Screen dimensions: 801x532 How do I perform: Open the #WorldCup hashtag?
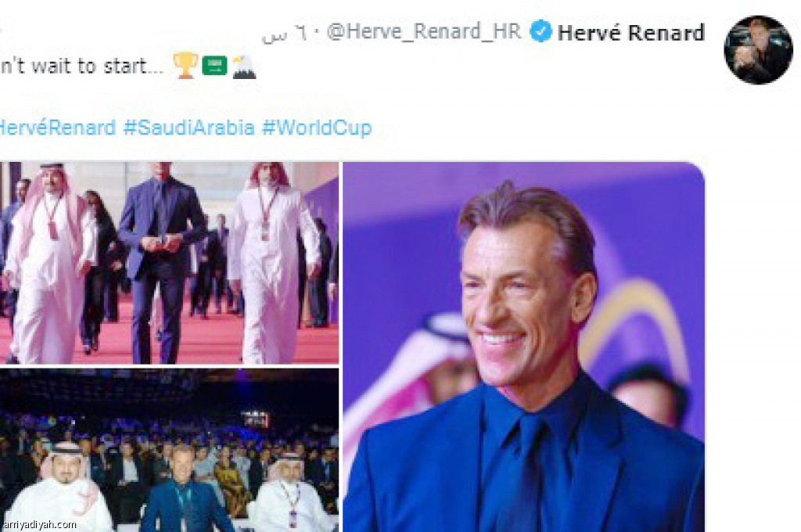[x=317, y=128]
